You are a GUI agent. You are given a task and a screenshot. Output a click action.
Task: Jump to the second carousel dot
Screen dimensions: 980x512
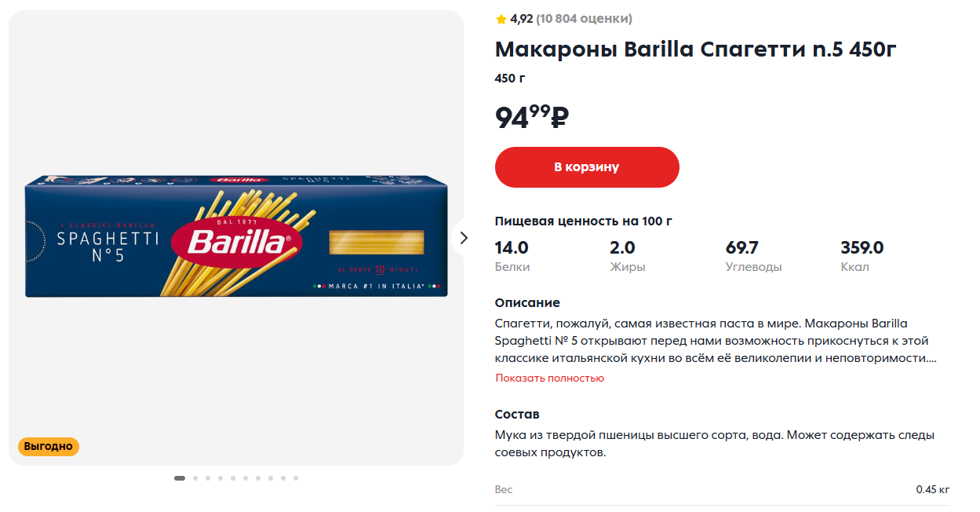tap(195, 477)
